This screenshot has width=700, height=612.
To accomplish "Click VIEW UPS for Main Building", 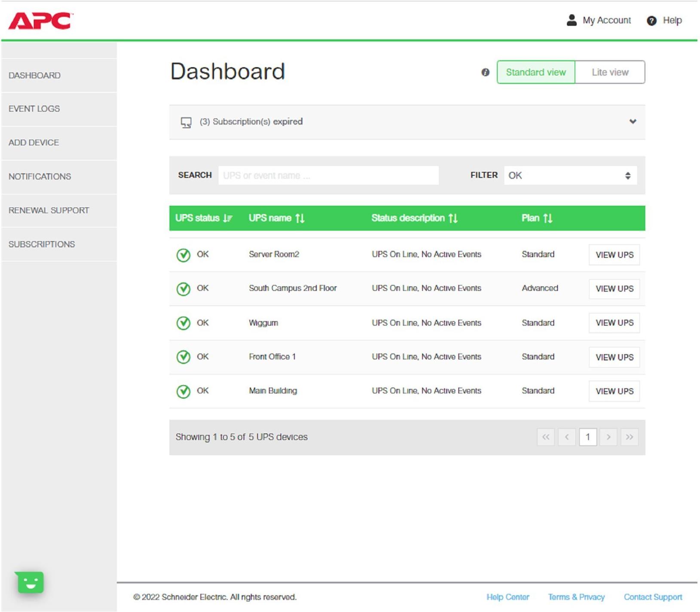I will pyautogui.click(x=614, y=391).
